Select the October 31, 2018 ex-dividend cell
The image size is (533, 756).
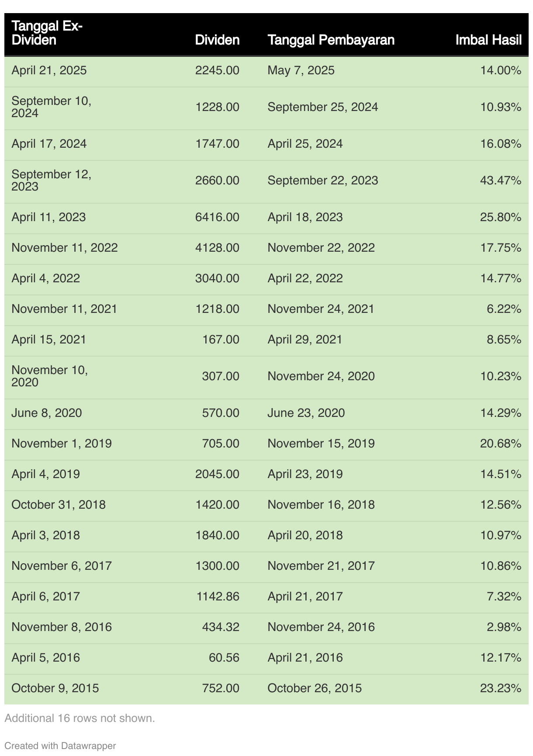coord(59,505)
